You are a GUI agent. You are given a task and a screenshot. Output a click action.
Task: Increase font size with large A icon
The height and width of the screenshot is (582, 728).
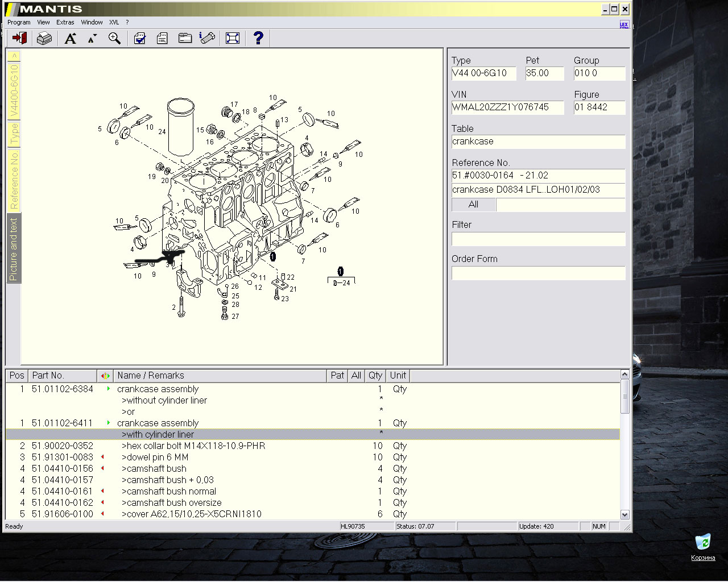tap(70, 38)
